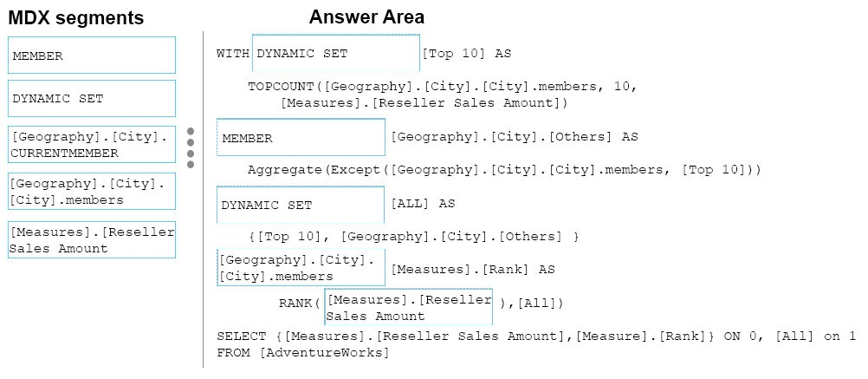
Task: Click the {[Top 10], [Geography].[City].[Others]} set line
Action: point(413,237)
